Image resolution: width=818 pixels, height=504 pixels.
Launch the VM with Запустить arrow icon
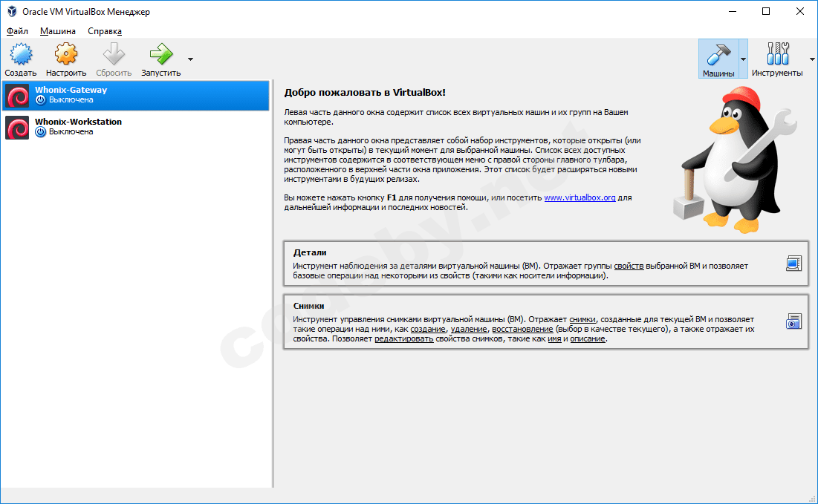tap(160, 53)
